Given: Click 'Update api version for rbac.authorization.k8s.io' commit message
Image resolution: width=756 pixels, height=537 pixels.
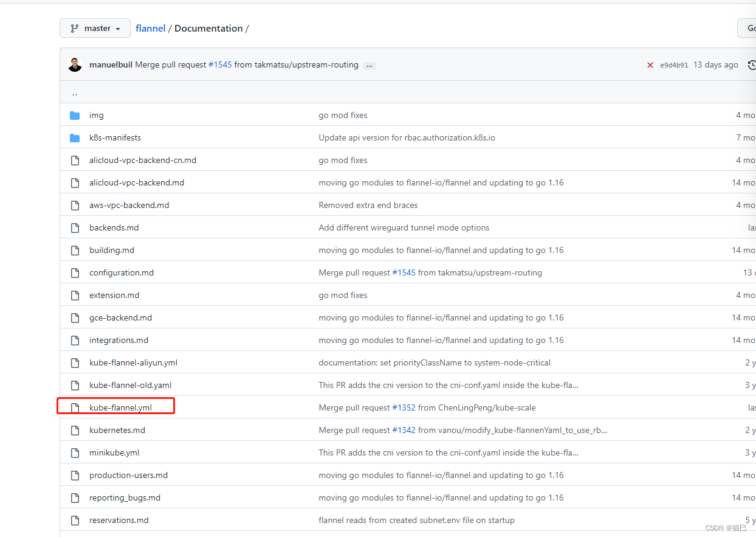Looking at the screenshot, I should click(x=407, y=137).
